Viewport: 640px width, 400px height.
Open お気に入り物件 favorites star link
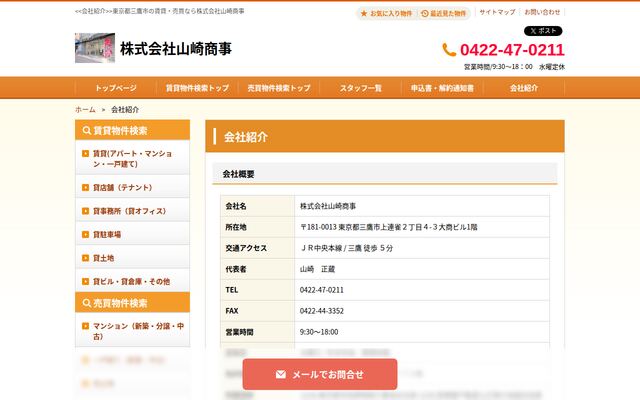[386, 13]
